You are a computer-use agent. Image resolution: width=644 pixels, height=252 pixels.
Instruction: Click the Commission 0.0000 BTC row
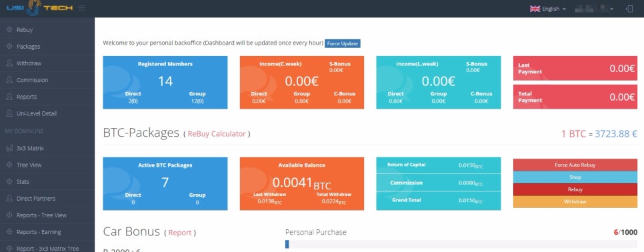click(439, 183)
